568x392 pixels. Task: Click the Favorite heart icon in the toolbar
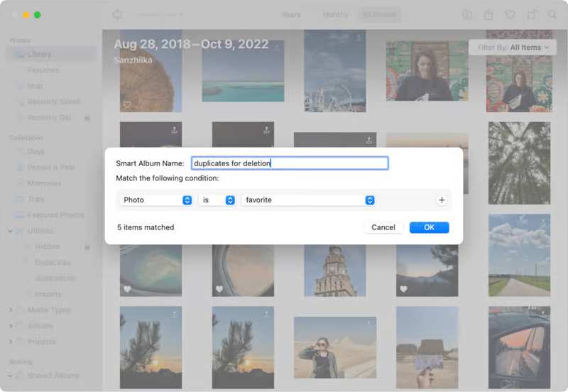[x=510, y=15]
